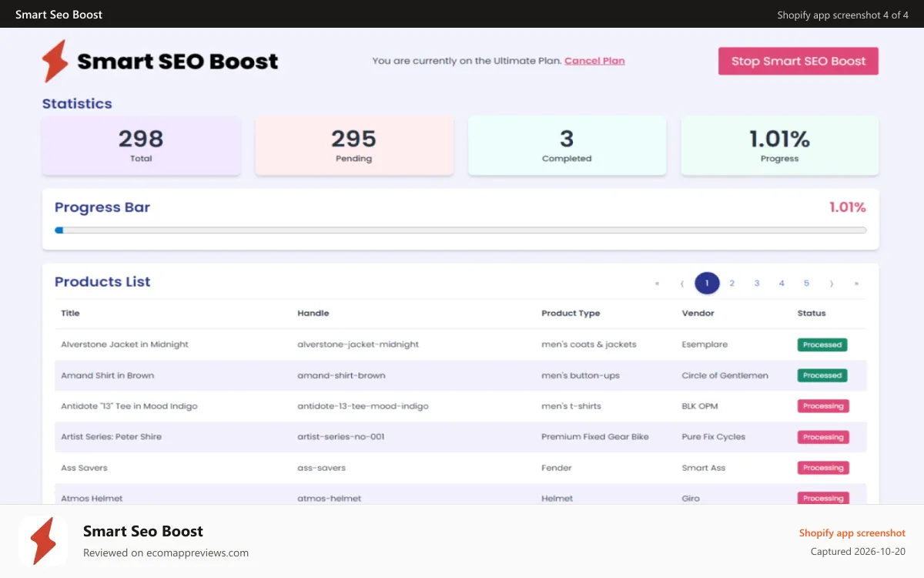
Task: Click the Vendor column header
Action: 698,313
